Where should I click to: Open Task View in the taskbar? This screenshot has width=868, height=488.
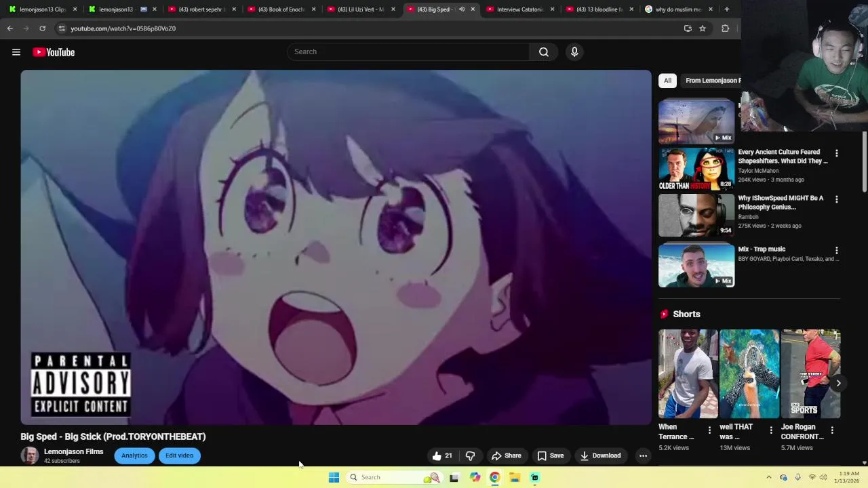tap(454, 477)
